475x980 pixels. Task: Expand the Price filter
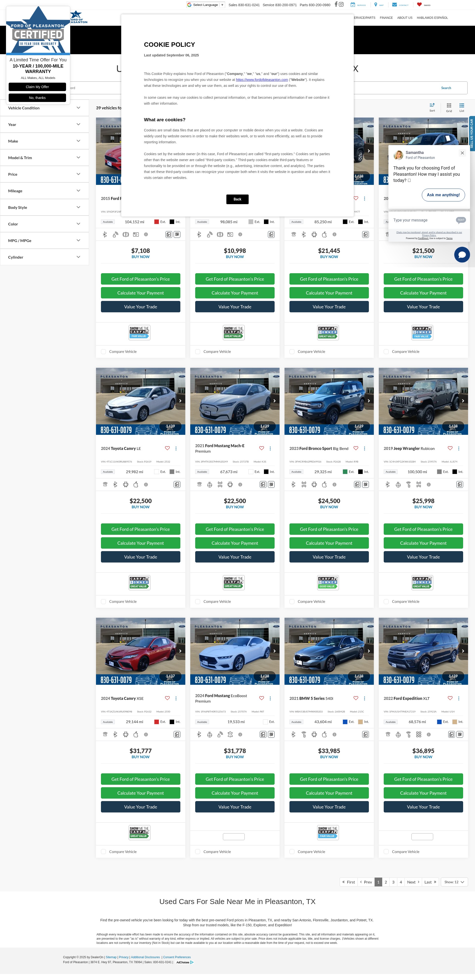coord(45,174)
